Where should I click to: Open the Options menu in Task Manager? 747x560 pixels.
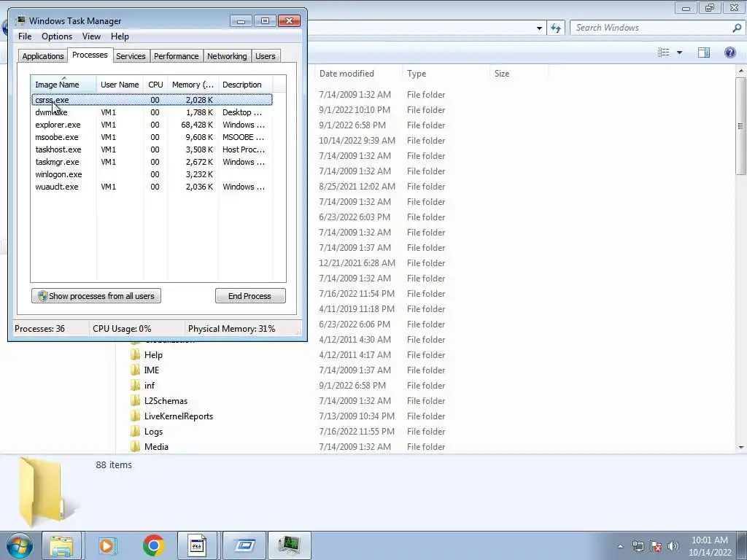57,36
